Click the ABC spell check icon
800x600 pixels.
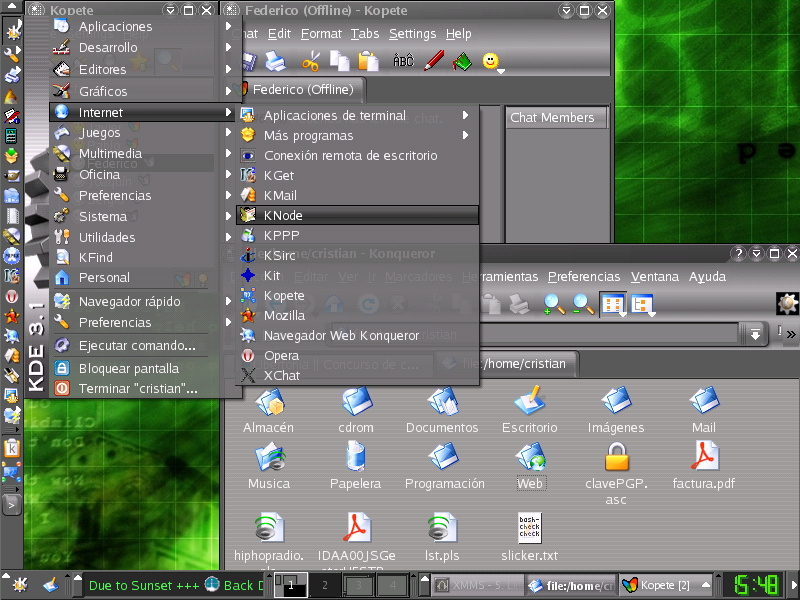point(403,61)
